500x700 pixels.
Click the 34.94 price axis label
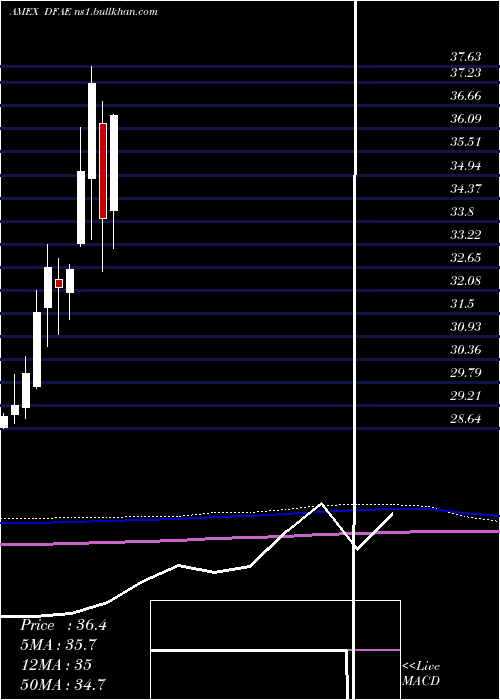tap(466, 166)
